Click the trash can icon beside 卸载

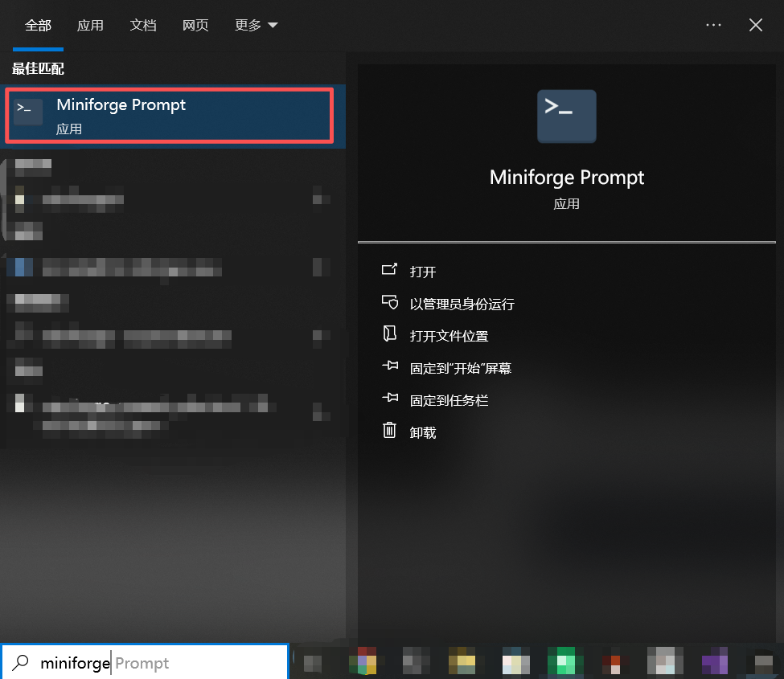389,430
